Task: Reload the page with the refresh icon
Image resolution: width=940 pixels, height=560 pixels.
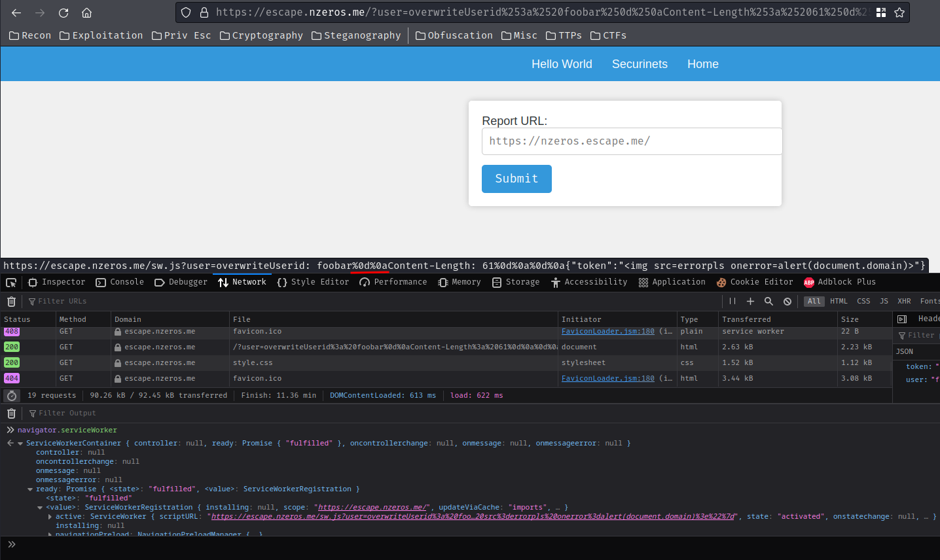Action: click(x=63, y=12)
